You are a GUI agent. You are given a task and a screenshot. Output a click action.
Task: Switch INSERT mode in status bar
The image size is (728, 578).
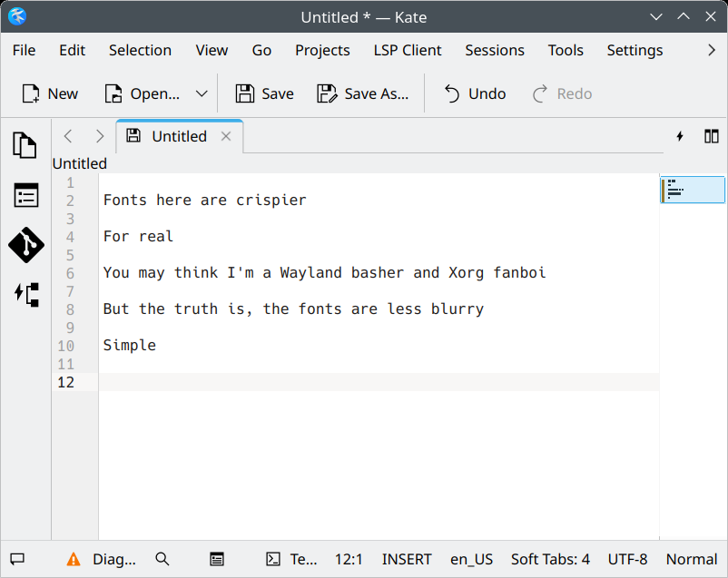406,559
